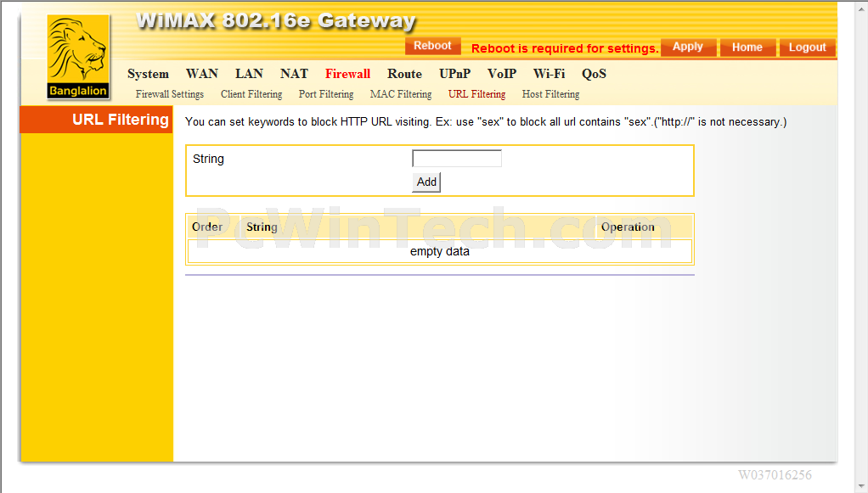
Task: Switch to MAC Filtering page
Action: (x=401, y=94)
